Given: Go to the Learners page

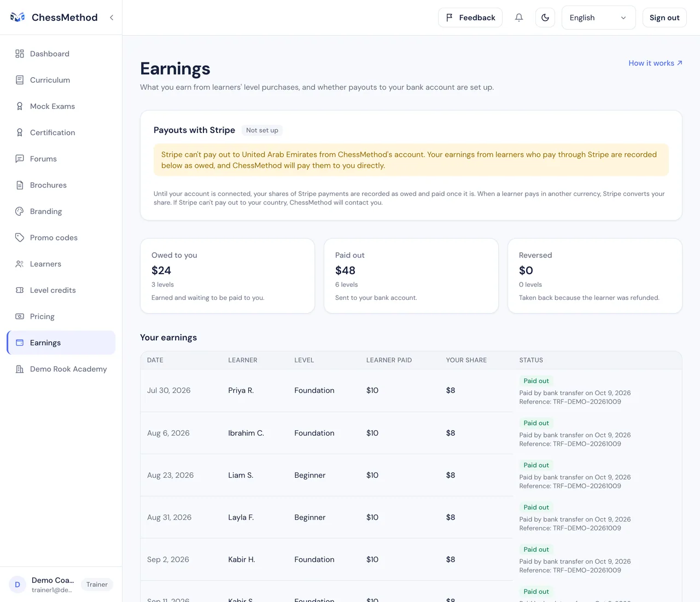Looking at the screenshot, I should click(61, 264).
